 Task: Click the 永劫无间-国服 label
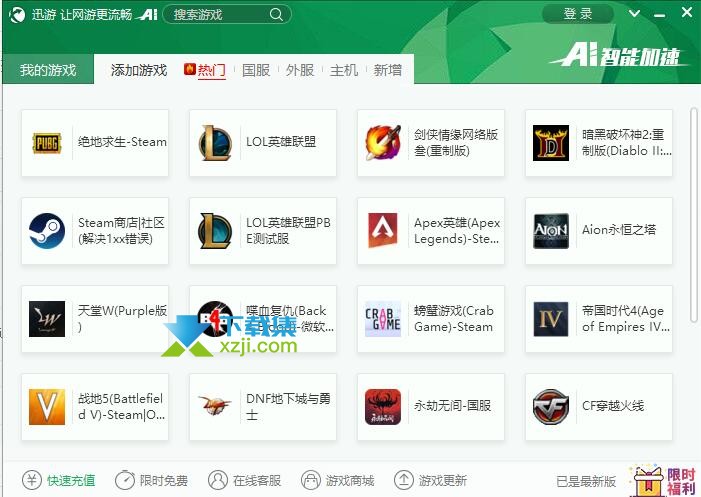point(452,406)
